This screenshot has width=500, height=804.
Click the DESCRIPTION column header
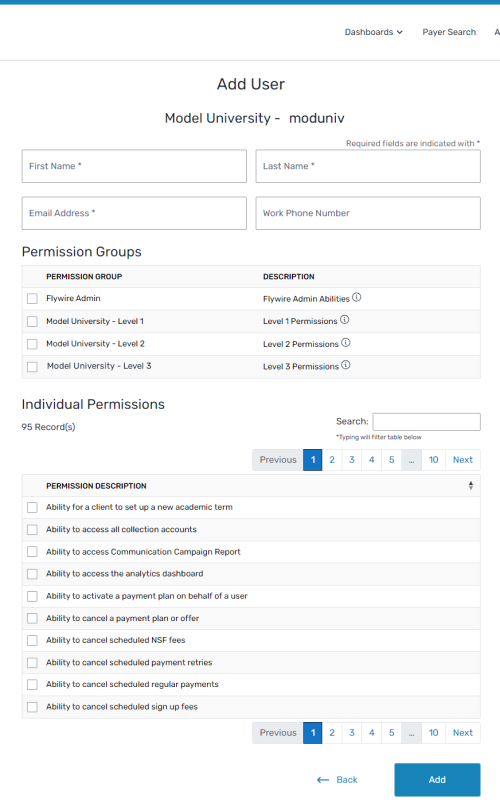click(x=289, y=276)
